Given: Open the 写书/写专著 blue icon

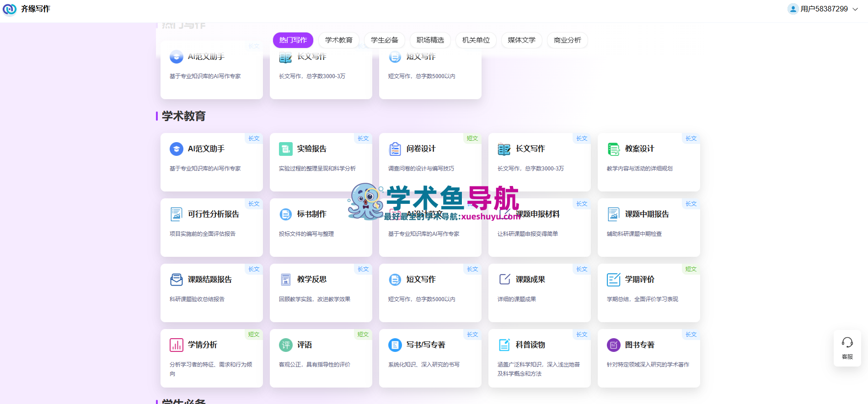Looking at the screenshot, I should point(395,345).
